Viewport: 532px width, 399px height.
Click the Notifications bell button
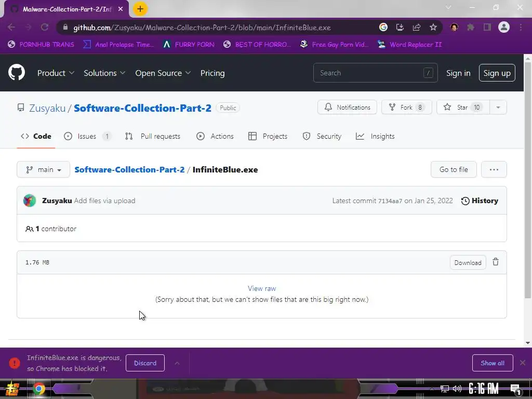click(347, 107)
